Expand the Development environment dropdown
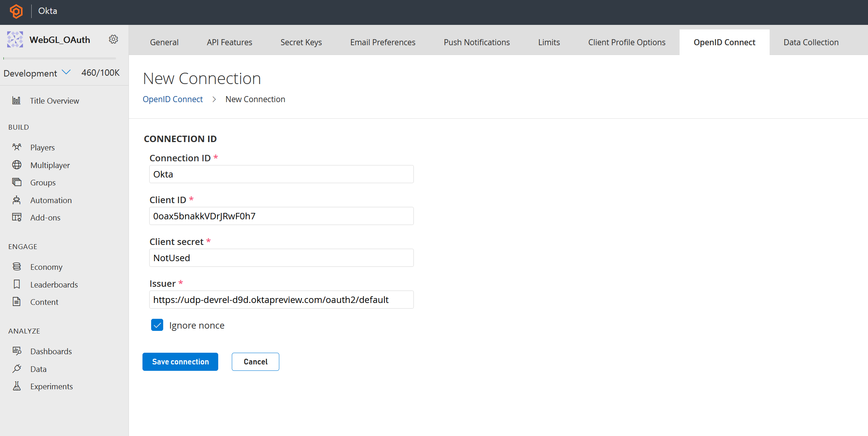This screenshot has width=868, height=436. coord(66,72)
